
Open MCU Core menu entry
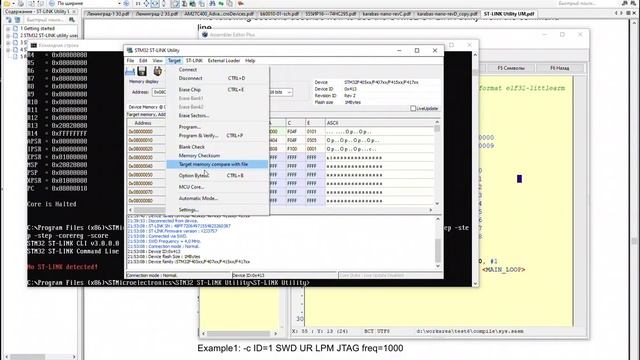pos(218,187)
